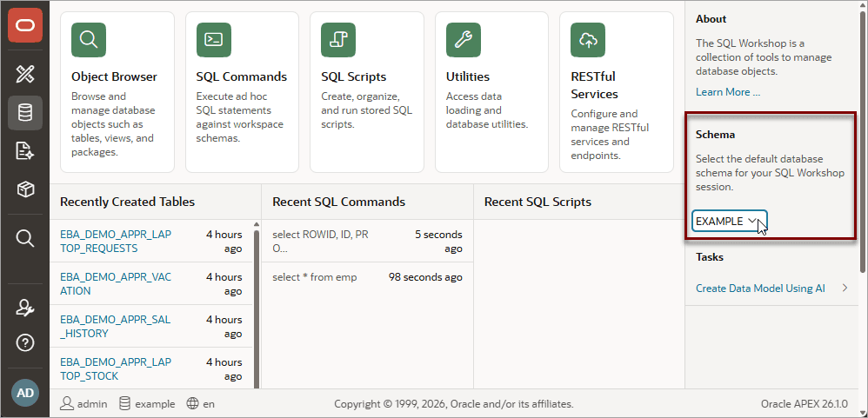Click the SQL Commands terminal icon
This screenshot has height=418, width=868.
(214, 40)
